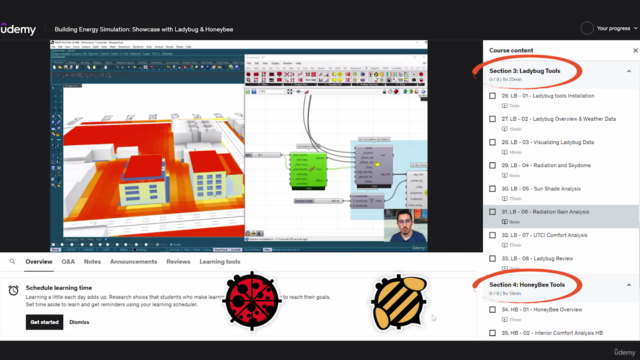This screenshot has height=360, width=640.
Task: Check lecture 35 Interior Comfort Analysis HB
Action: pos(493,333)
